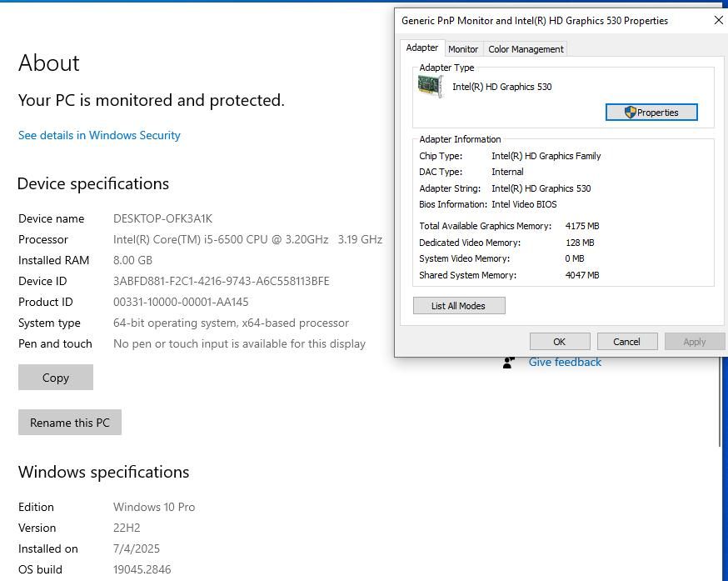Screen dimensions: 728x581
Task: Open adapter Properties with shield button
Action: [651, 112]
